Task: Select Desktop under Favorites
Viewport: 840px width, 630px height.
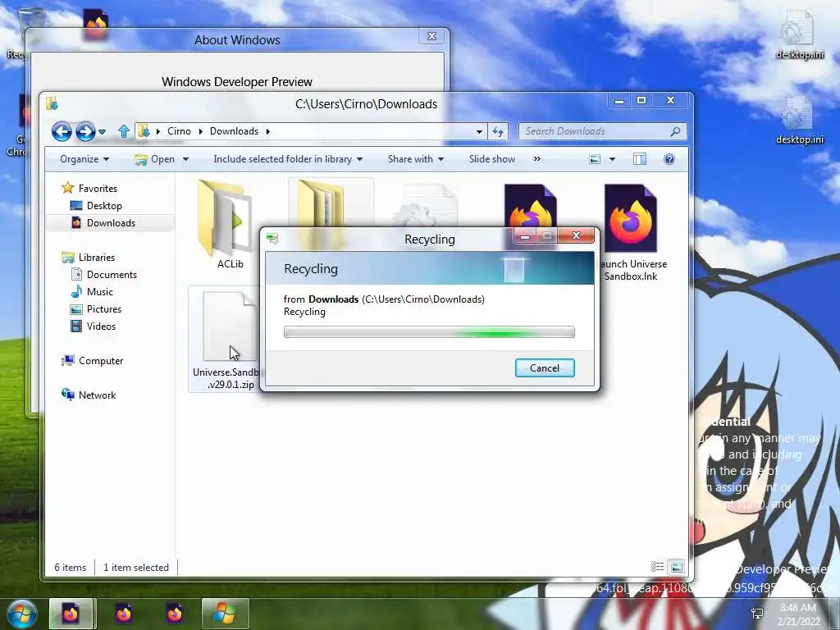Action: coord(104,206)
